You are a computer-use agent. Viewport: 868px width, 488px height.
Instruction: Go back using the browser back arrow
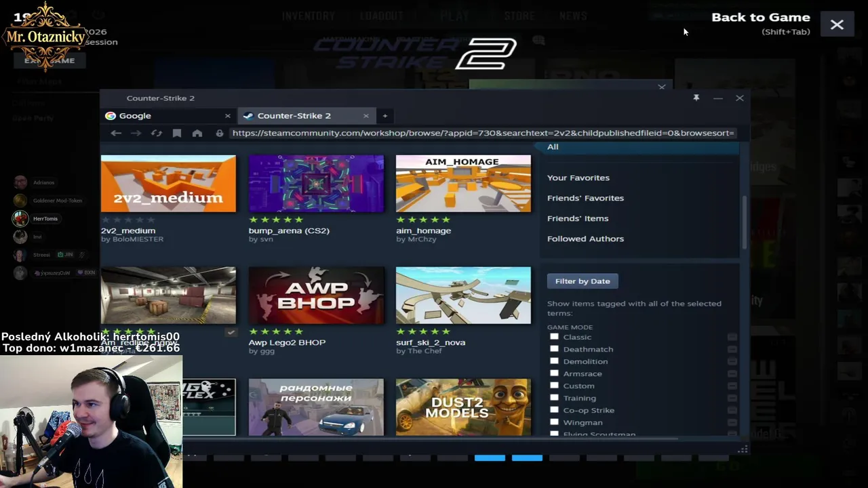(116, 134)
